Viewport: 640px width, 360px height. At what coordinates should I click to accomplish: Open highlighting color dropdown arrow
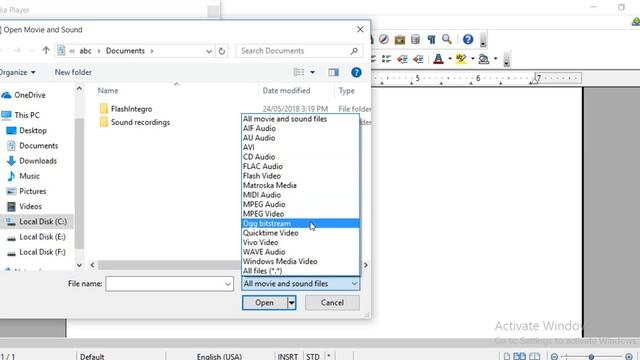point(473,59)
